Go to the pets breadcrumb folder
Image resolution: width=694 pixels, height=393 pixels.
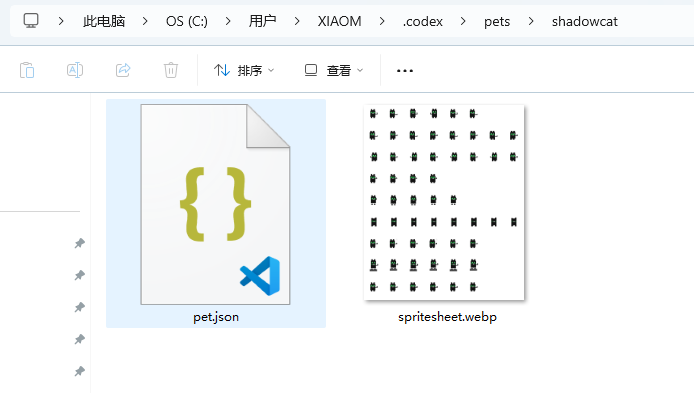coord(497,21)
